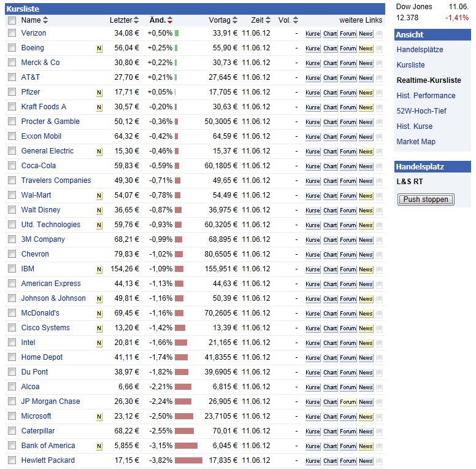Image resolution: width=476 pixels, height=469 pixels.
Task: Open the IR icon in the Home Depot row
Action: (379, 358)
